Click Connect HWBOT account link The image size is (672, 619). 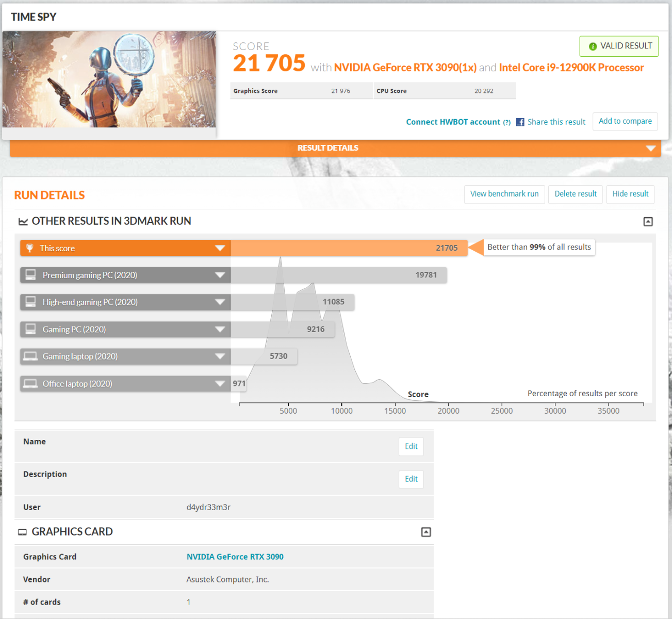(x=453, y=122)
